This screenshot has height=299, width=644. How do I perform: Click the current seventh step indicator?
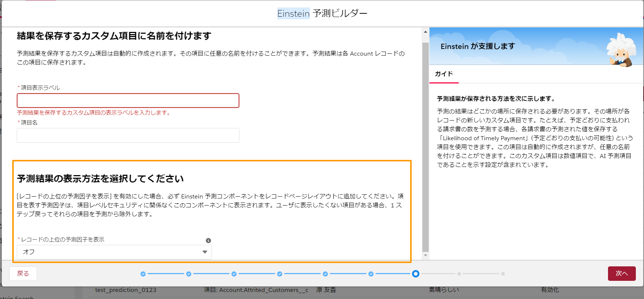tap(416, 274)
